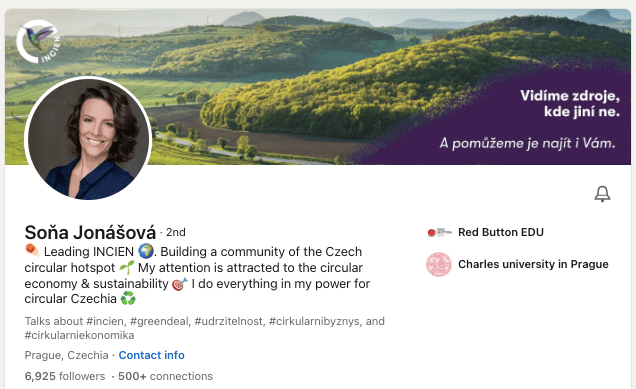Click the 2nd degree connection badge

(x=176, y=232)
